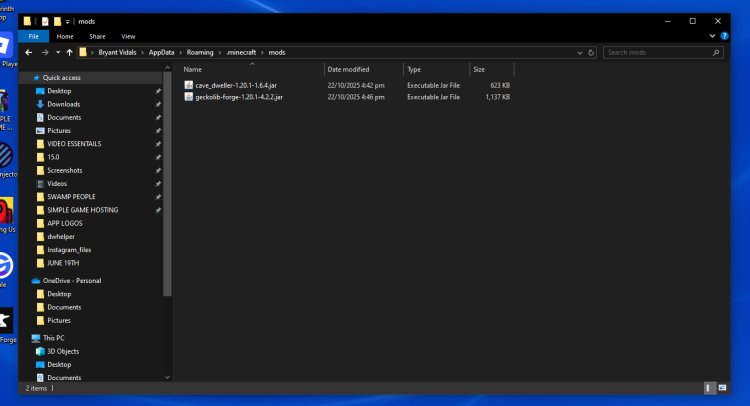Click the cave_dweller jar file icon
This screenshot has height=406, width=750.
pos(188,86)
